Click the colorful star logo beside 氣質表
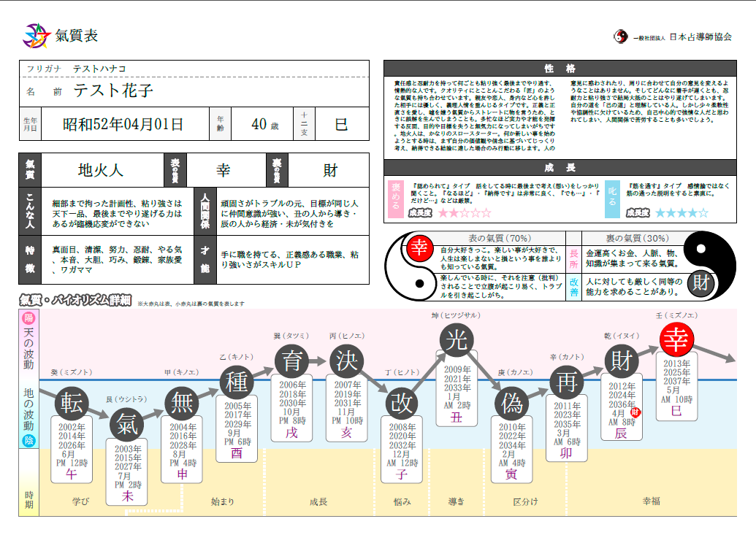This screenshot has height=535, width=756. [x=36, y=34]
